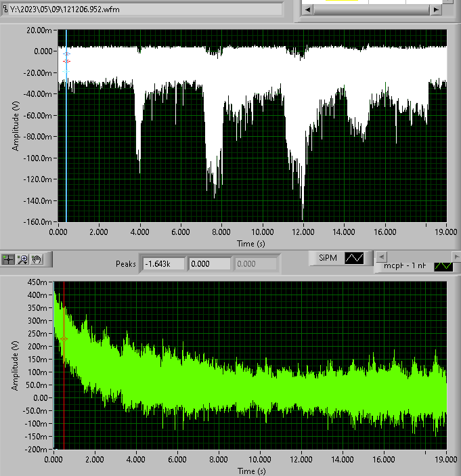Select the zoom magnifier tool in graph palette
This screenshot has height=476, width=461.
(23, 259)
